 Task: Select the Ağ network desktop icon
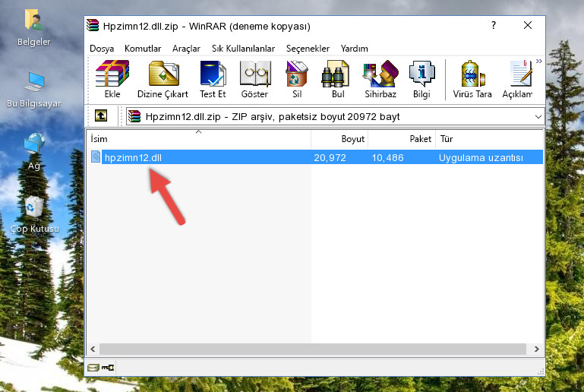pyautogui.click(x=34, y=151)
